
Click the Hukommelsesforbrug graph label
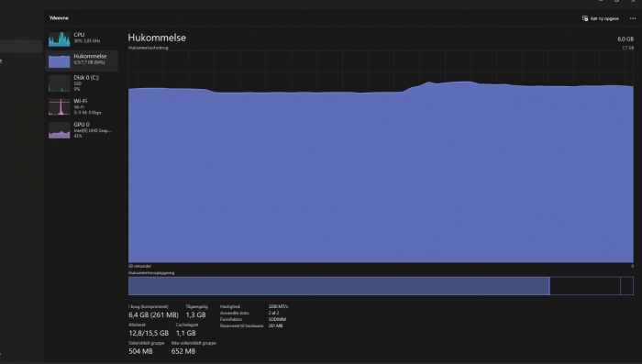coord(149,48)
